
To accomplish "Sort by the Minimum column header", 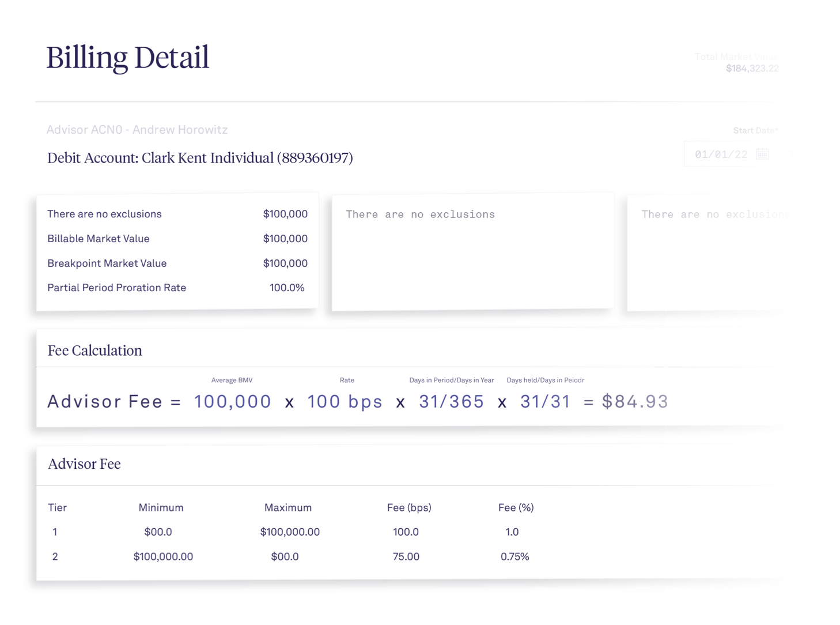I will (x=161, y=508).
